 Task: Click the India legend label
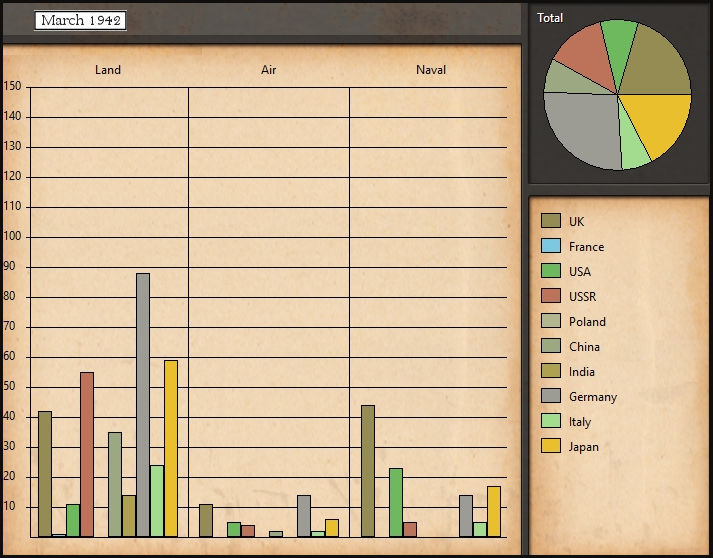click(x=581, y=371)
